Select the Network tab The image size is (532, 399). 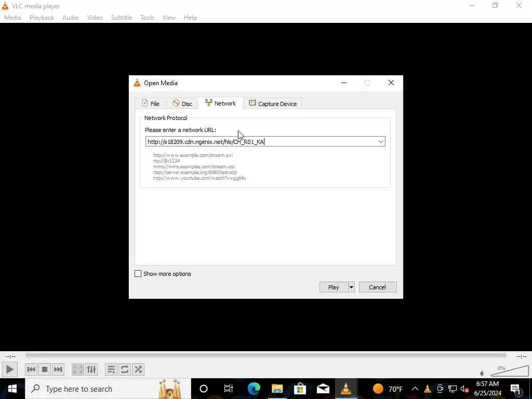(220, 103)
